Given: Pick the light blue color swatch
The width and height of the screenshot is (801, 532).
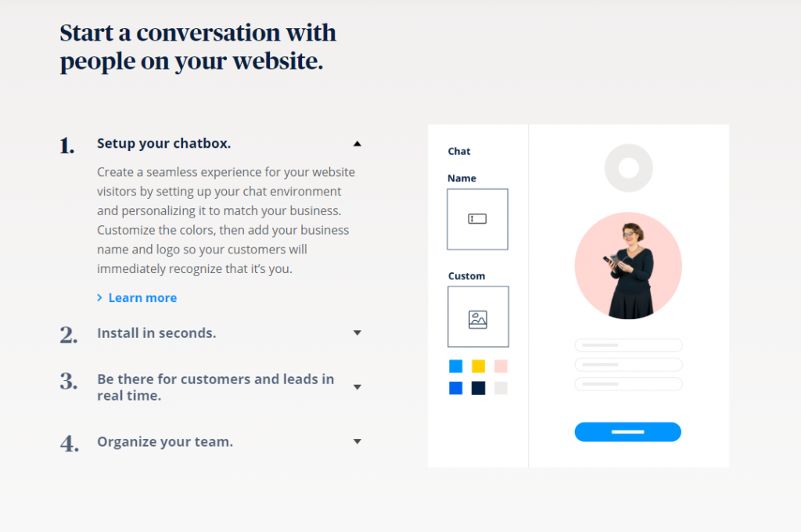Looking at the screenshot, I should pos(455,366).
